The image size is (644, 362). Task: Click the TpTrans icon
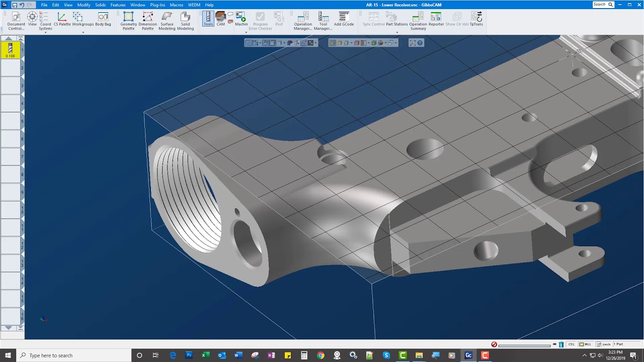476,19
